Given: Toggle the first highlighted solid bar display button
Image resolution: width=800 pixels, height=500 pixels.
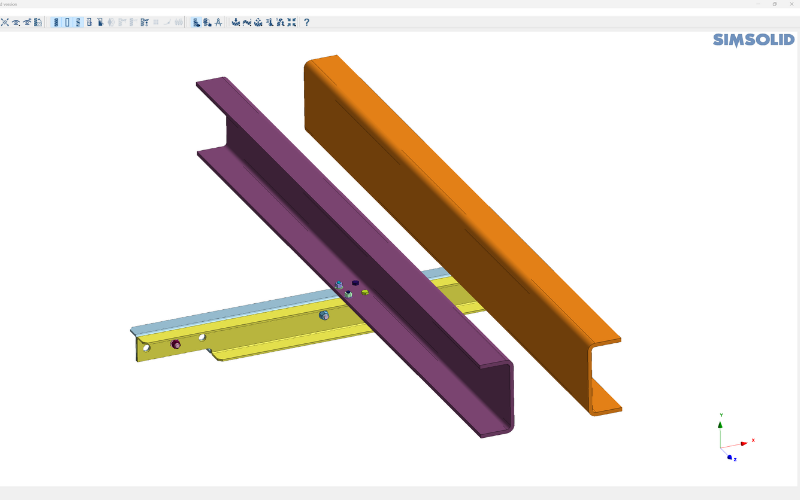Looking at the screenshot, I should (56, 22).
